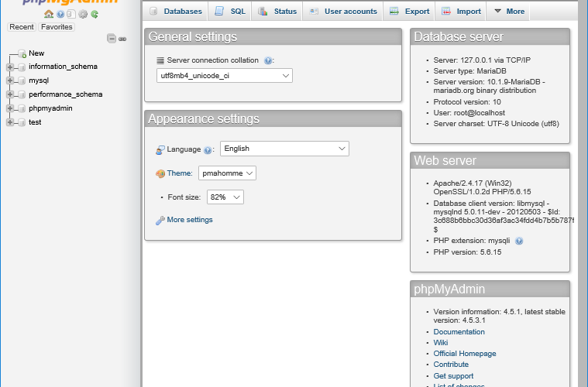Open the Export tab
Screen dimensions: 588x387
[x=409, y=12]
